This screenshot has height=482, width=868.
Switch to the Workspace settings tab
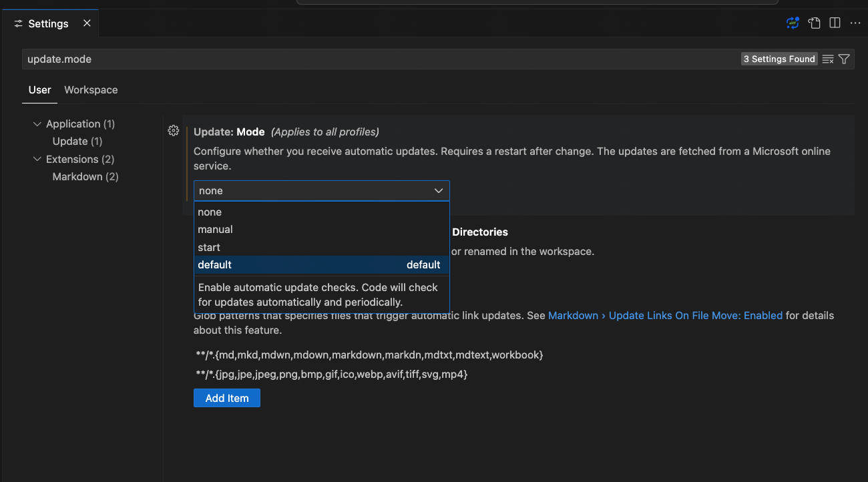click(x=91, y=90)
